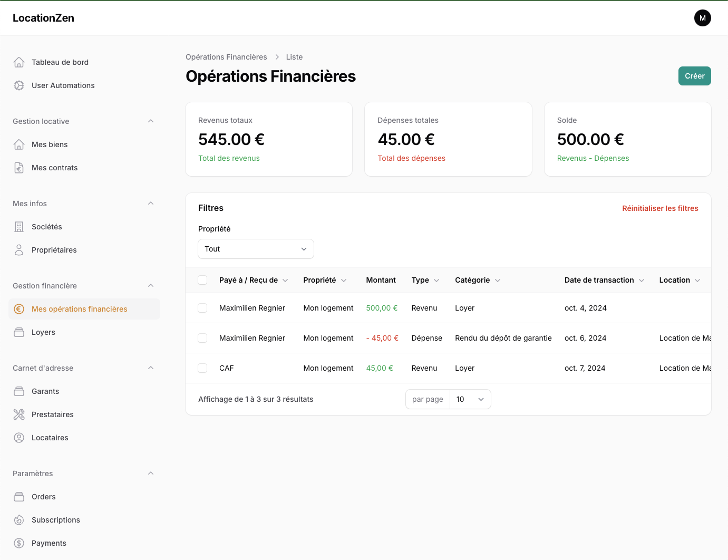
Task: Click Réinitialiser les filtres link
Action: click(660, 208)
